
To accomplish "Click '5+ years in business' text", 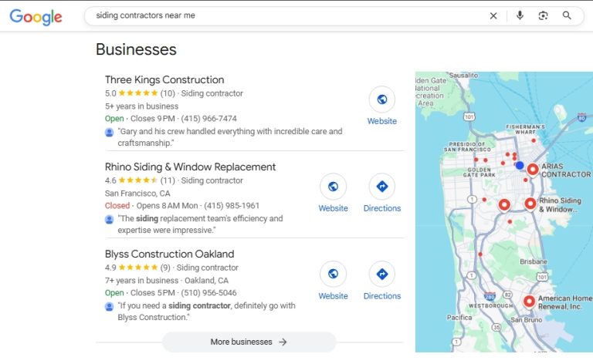I will (142, 106).
